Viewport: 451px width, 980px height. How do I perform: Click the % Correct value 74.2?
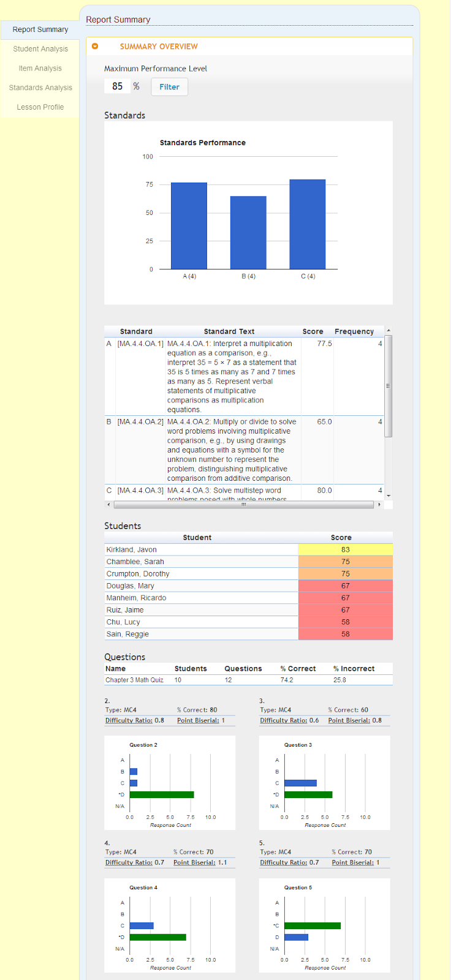pos(287,680)
